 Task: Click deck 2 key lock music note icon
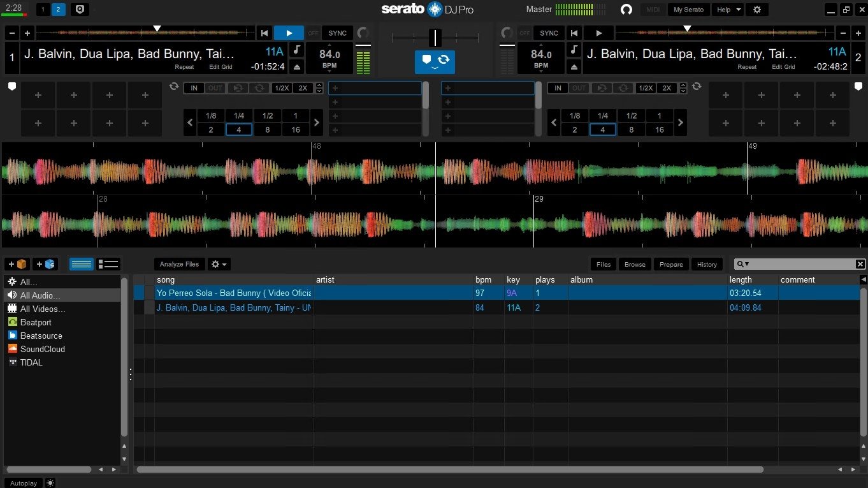click(x=574, y=50)
